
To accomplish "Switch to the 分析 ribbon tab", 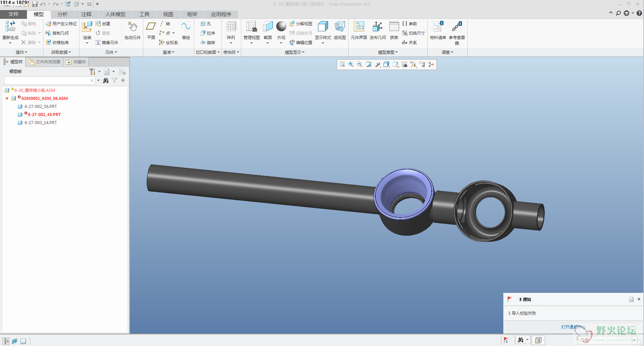I will point(62,14).
